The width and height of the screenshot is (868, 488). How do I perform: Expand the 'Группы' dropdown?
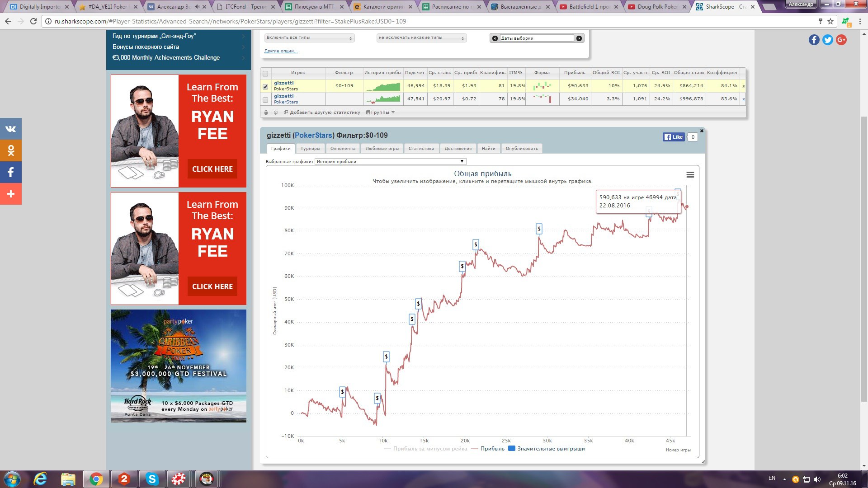pyautogui.click(x=381, y=113)
